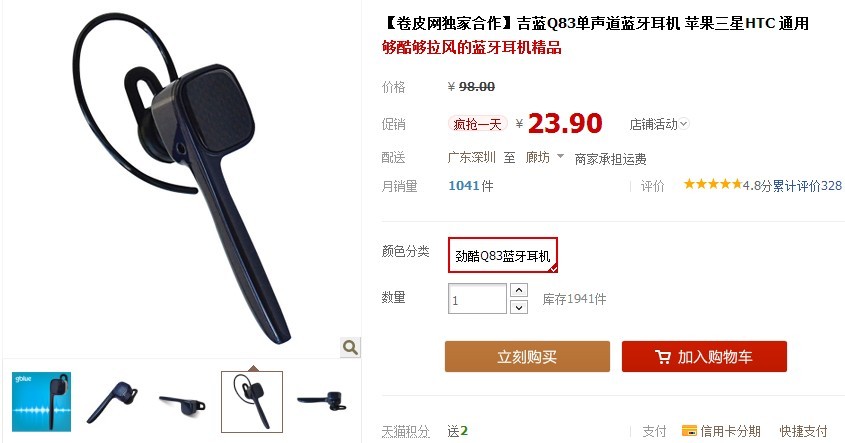Click the 快捷支付 payment link

pos(803,431)
